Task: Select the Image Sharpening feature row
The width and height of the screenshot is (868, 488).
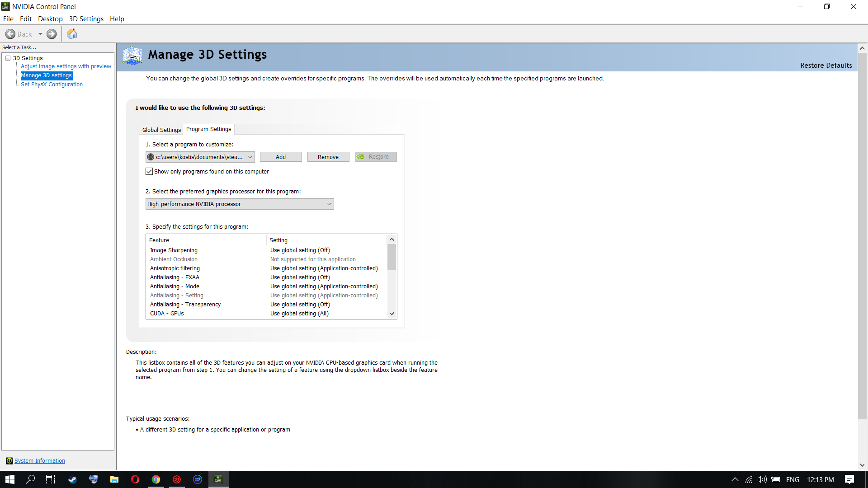Action: click(x=267, y=250)
